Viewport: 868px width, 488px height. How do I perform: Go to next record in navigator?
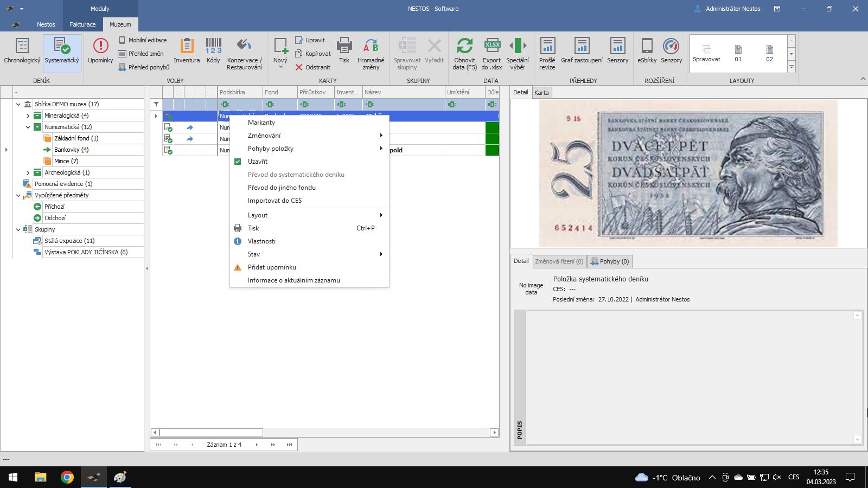[x=257, y=445]
